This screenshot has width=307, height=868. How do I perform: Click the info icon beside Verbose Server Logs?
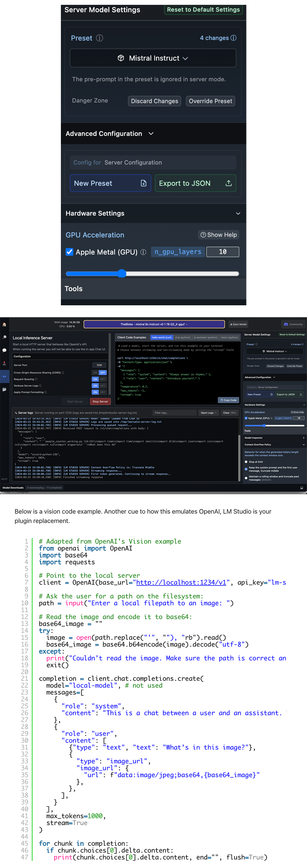40,385
